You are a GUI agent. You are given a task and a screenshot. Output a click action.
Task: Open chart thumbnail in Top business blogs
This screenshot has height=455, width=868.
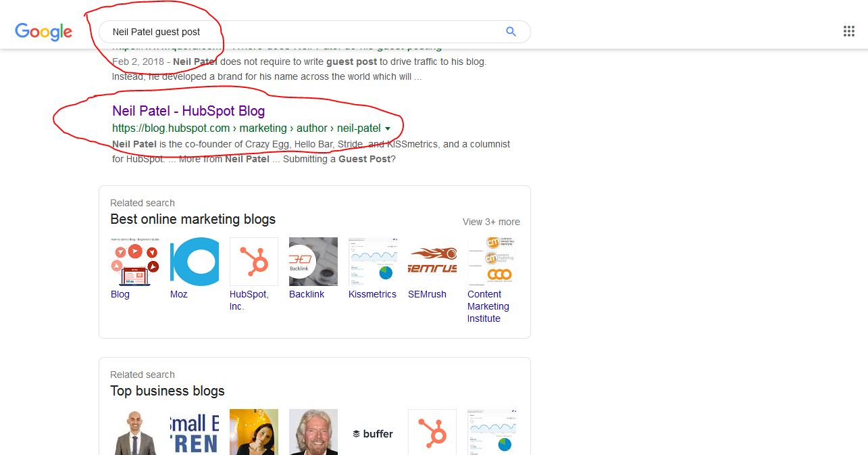(x=492, y=432)
